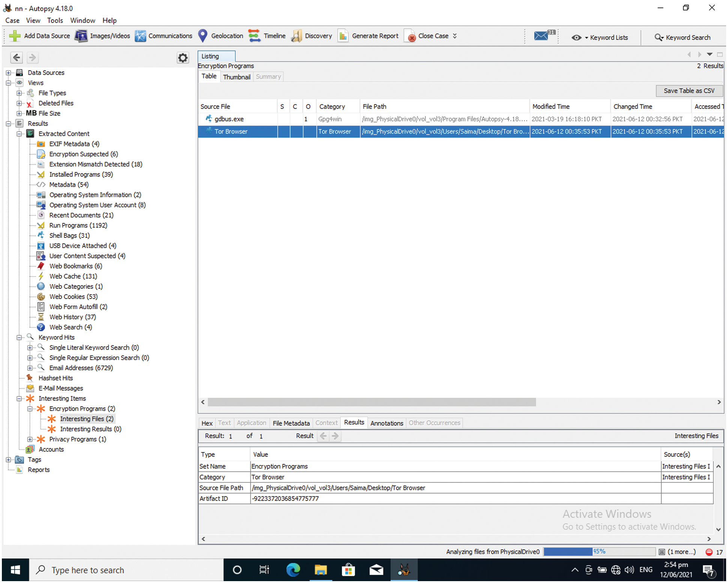Open the Discovery tool
This screenshot has width=728, height=583.
[311, 36]
